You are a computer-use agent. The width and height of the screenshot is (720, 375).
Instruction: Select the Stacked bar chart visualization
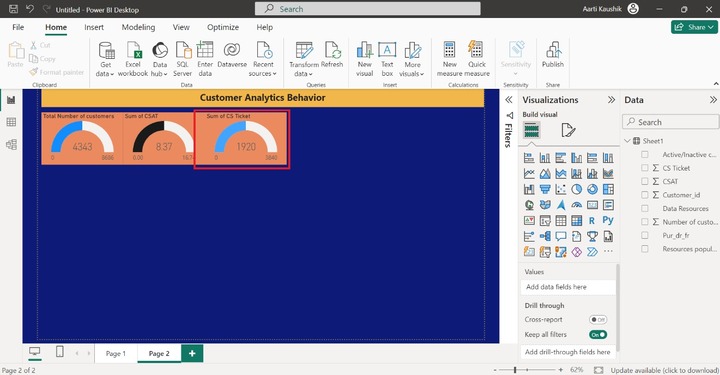[x=529, y=158]
